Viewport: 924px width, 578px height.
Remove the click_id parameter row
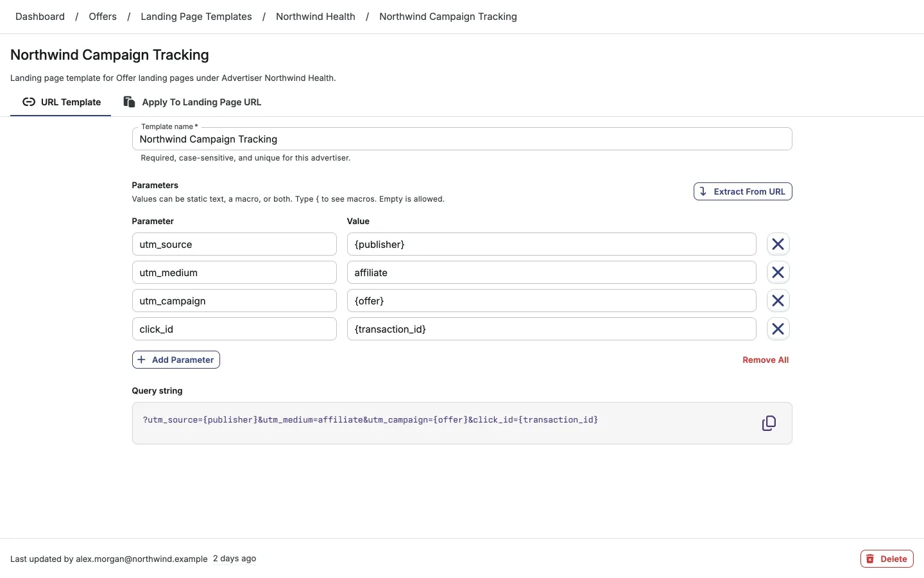778,329
